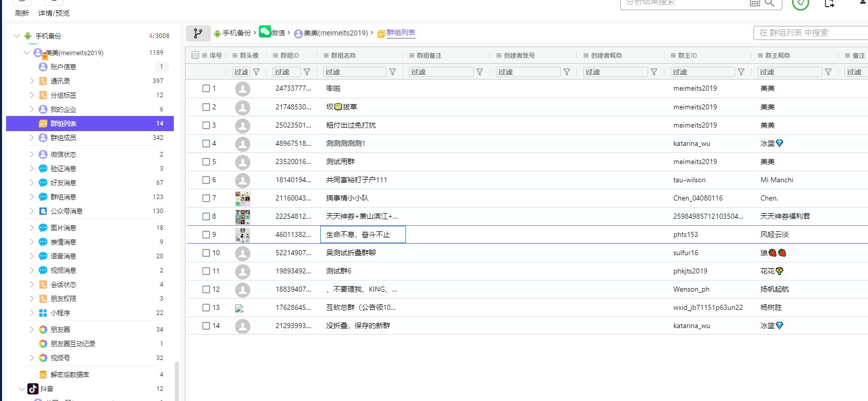
Task: Click filter funnel icon for 群主ID column
Action: [741, 72]
